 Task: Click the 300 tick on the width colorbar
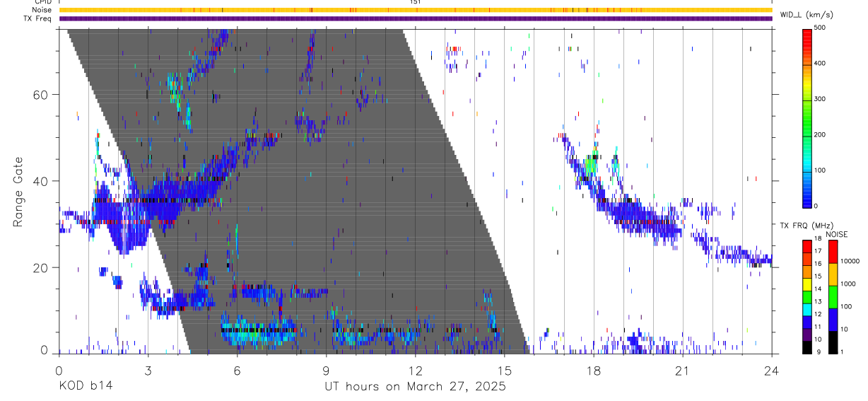point(820,99)
